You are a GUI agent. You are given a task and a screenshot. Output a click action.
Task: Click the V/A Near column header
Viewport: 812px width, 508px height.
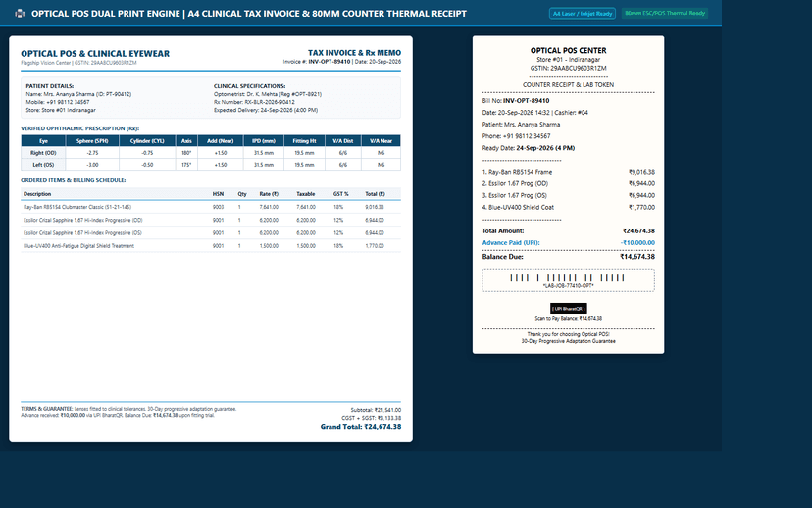pos(381,141)
